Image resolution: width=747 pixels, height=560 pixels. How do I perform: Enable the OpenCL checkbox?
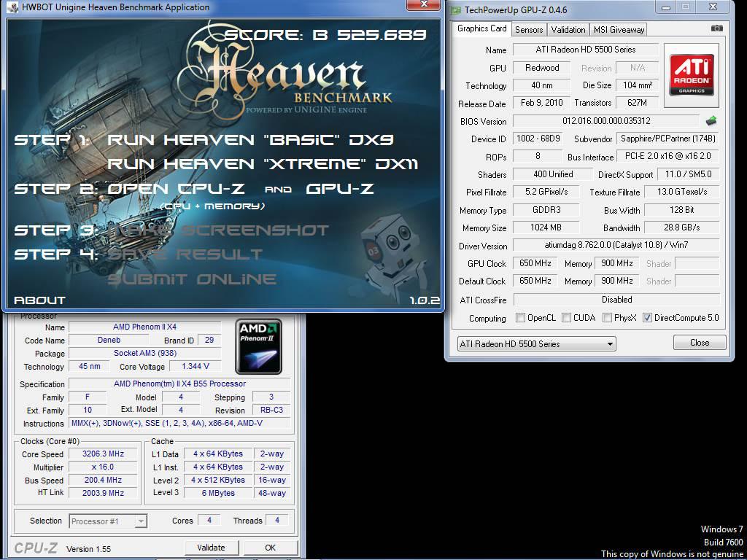(521, 318)
